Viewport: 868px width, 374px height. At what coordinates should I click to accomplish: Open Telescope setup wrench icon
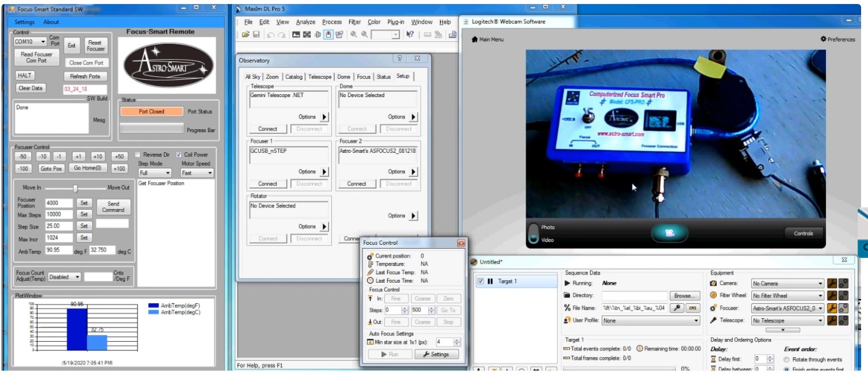click(832, 320)
